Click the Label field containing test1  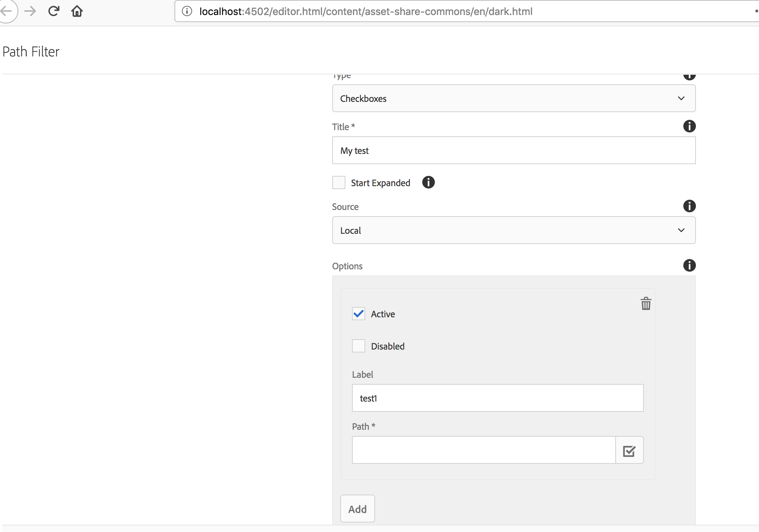click(497, 398)
